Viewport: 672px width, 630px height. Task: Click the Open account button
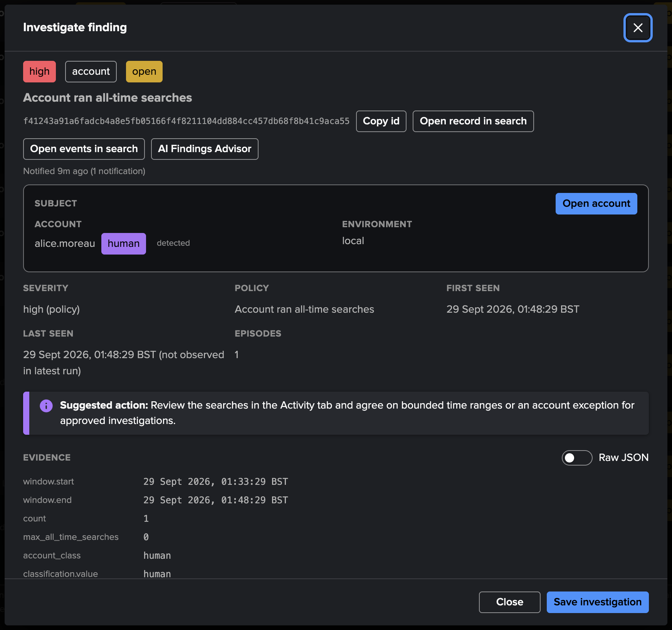click(596, 204)
